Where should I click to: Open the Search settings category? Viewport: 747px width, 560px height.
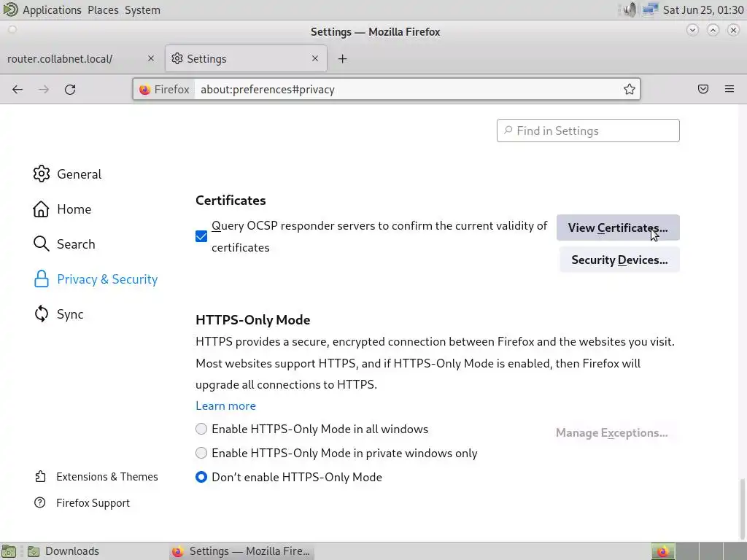(x=64, y=244)
